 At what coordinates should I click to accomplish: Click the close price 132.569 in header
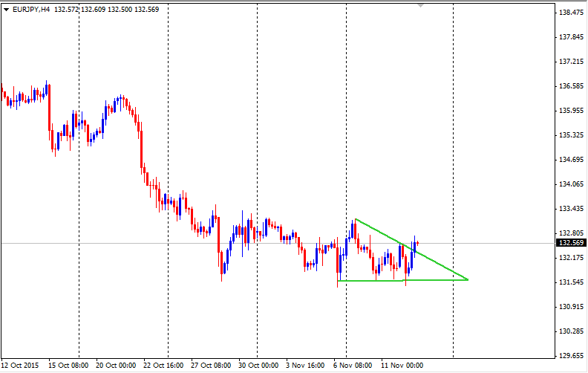coord(146,10)
